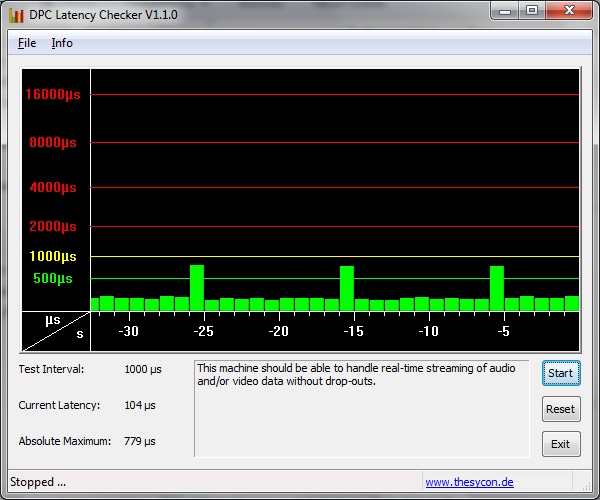The height and width of the screenshot is (500, 600).
Task: Click the -5 time axis label
Action: pos(504,331)
